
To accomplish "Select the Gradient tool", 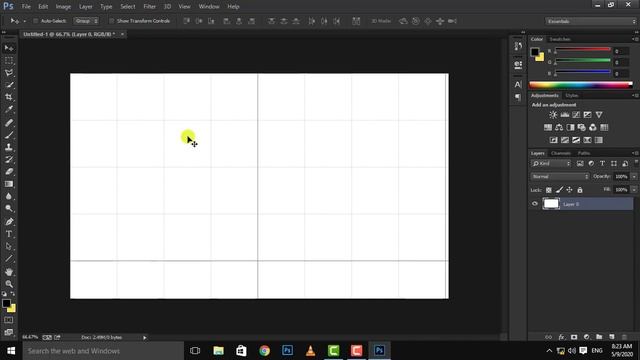I will tap(9, 184).
